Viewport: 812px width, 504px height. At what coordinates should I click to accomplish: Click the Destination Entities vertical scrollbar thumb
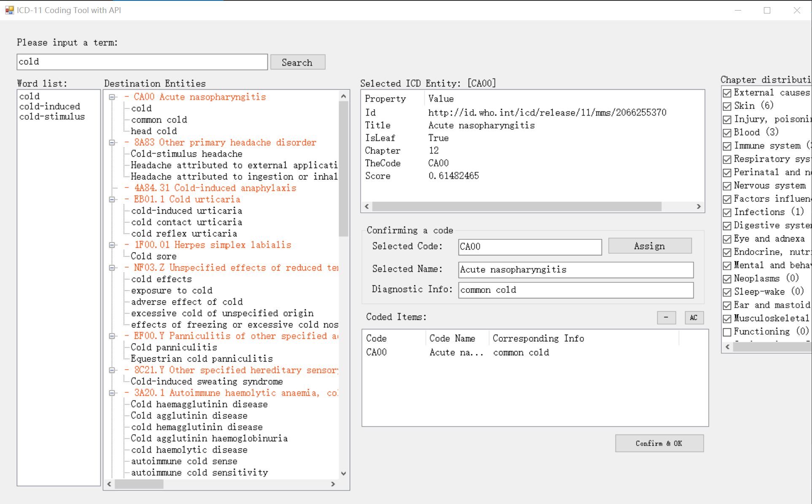pyautogui.click(x=343, y=169)
